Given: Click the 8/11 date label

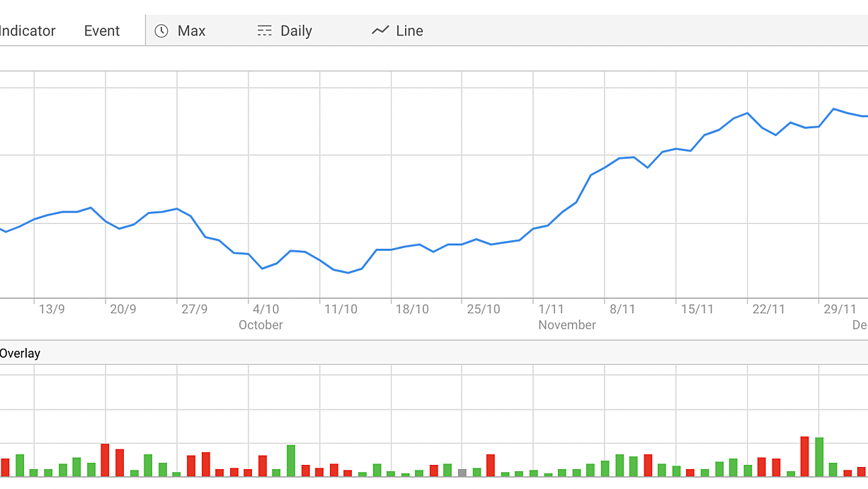Looking at the screenshot, I should pos(622,309).
